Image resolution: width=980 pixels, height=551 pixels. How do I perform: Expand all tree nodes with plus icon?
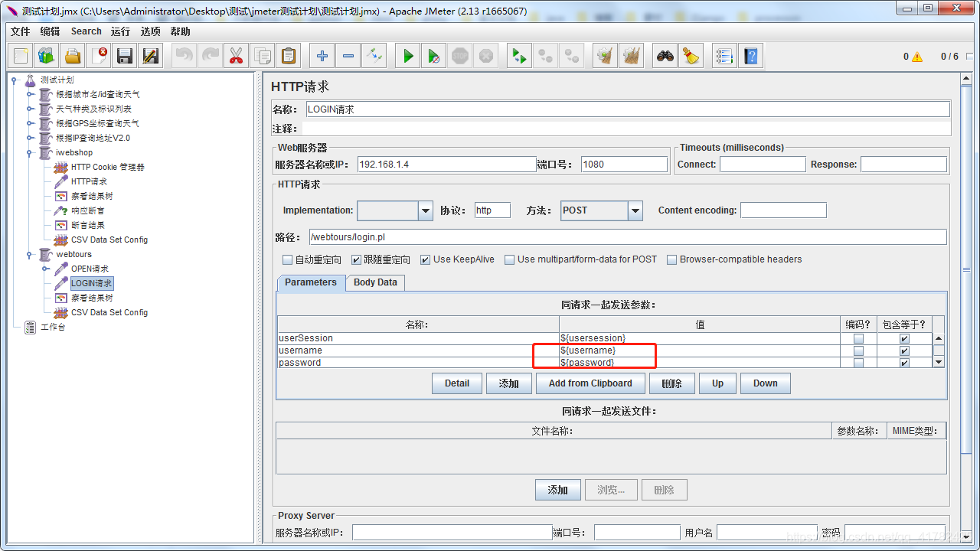point(322,56)
